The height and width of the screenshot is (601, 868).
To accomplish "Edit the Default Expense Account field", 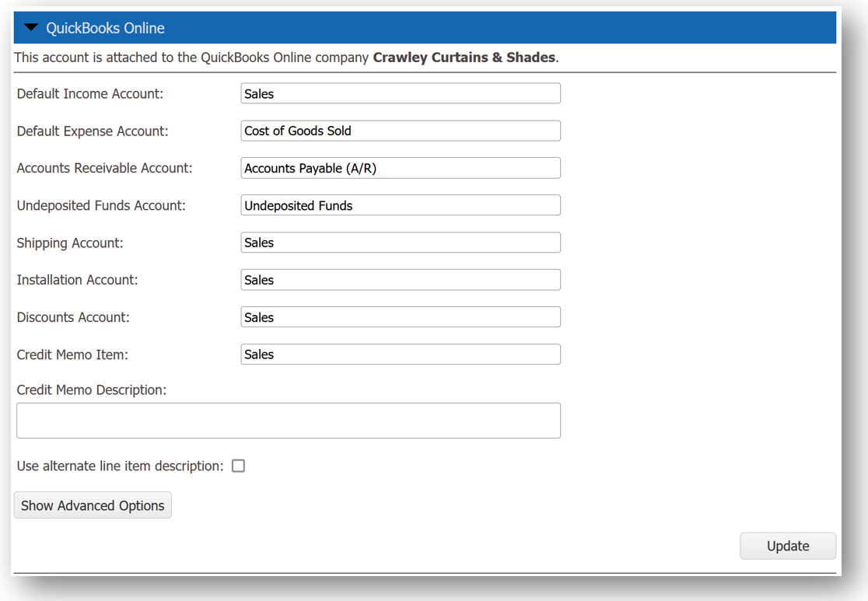I will (401, 131).
